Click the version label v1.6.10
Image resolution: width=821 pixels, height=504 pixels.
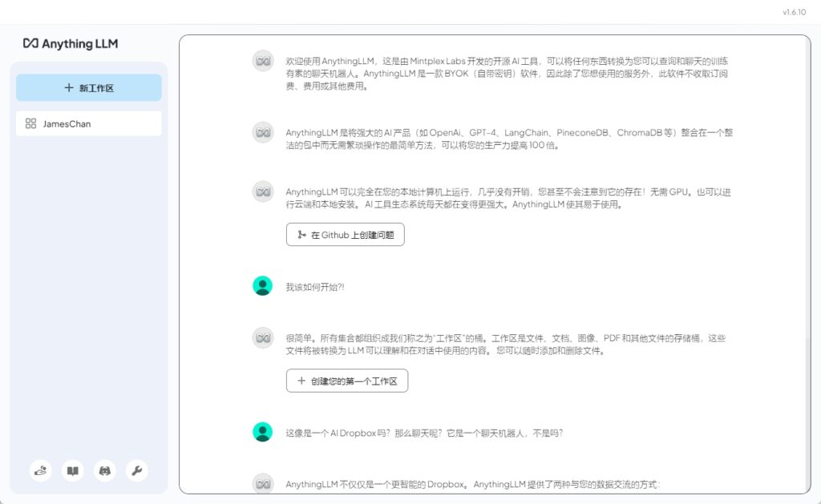(795, 12)
